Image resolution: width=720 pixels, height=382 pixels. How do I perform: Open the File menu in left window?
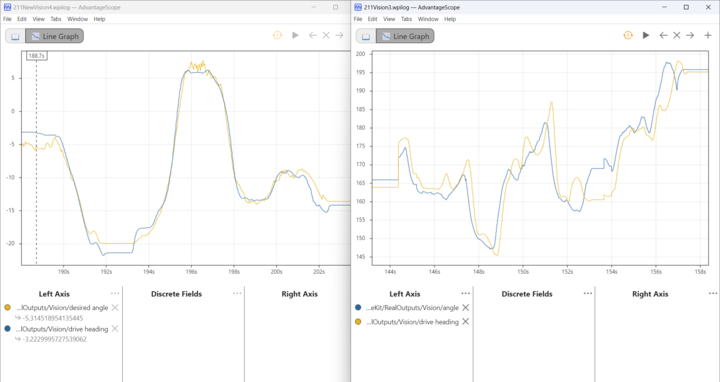7,19
